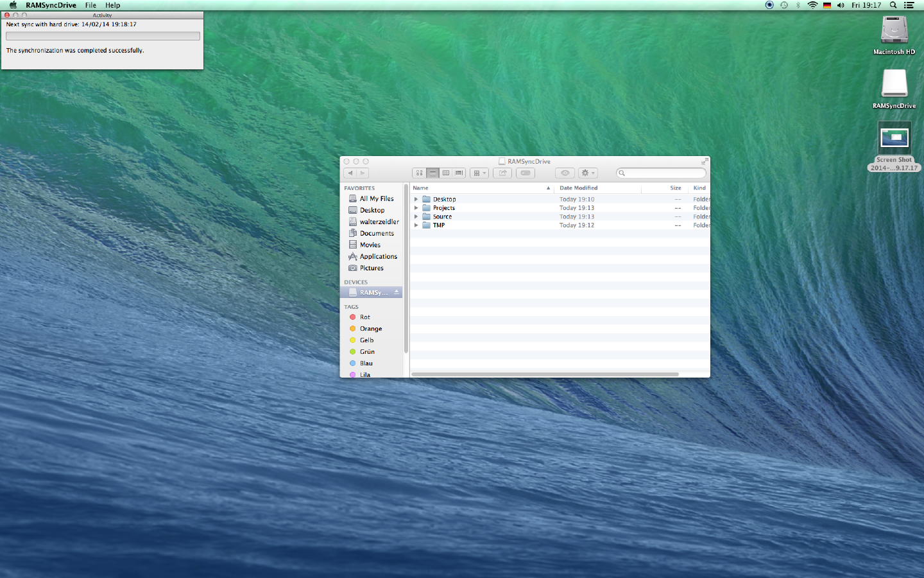Switch Finder to Cover Flow view
Viewport: 924px width, 578px height.
pos(459,173)
